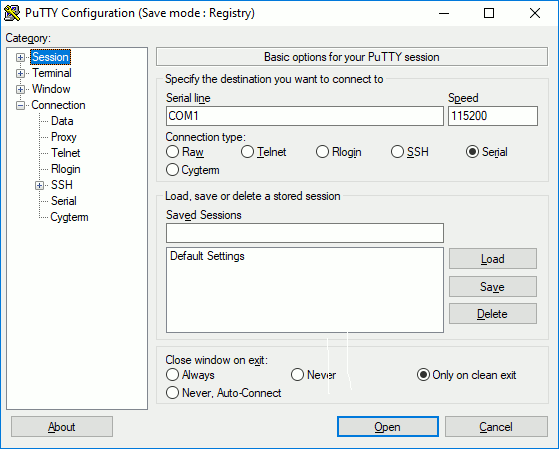Maximize the PuTTY Configuration window
Viewport: 559px width, 449px height.
[x=489, y=14]
